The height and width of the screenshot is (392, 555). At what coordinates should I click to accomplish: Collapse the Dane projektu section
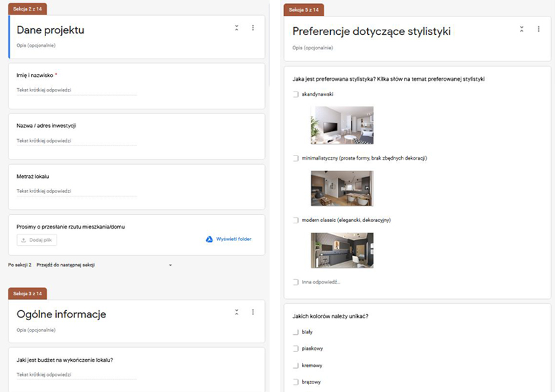tap(237, 28)
